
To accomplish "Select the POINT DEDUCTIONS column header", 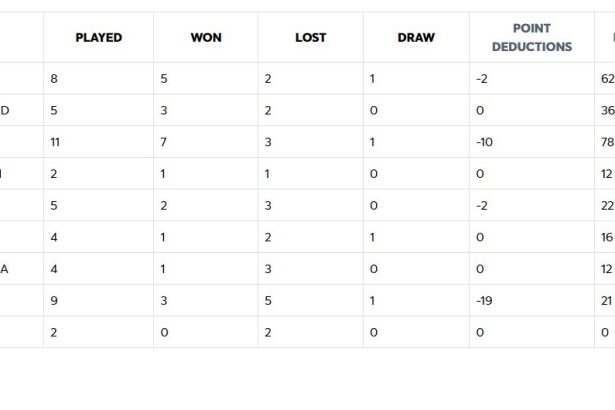I will tap(531, 38).
